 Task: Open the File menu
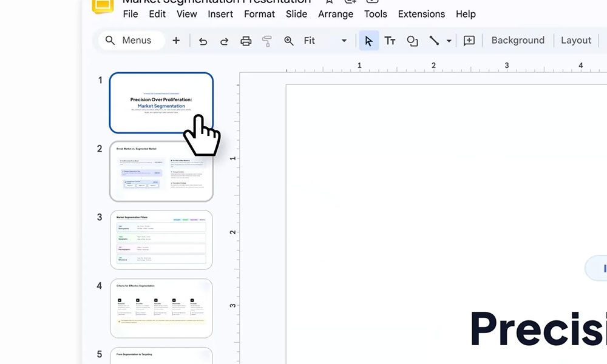(130, 14)
